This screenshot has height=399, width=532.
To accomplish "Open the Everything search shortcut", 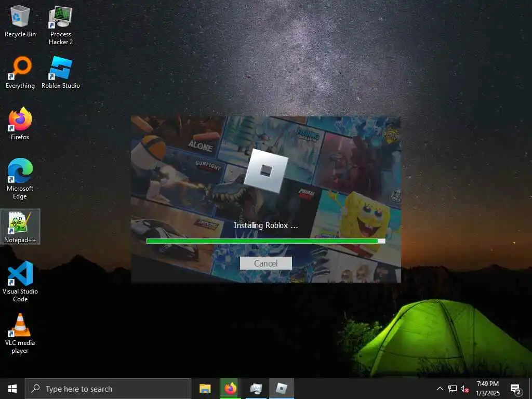I will (20, 73).
